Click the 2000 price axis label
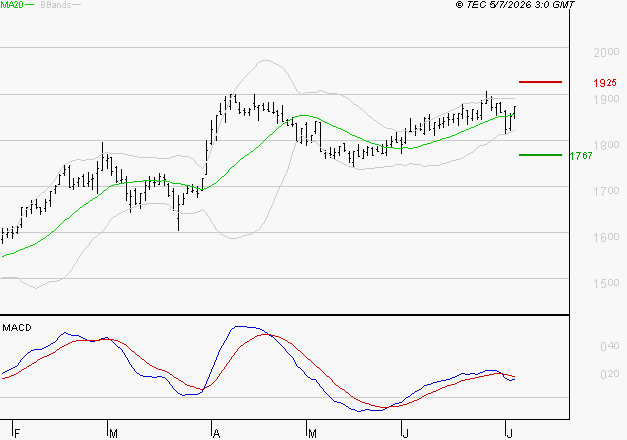627x440 pixels. tap(606, 52)
